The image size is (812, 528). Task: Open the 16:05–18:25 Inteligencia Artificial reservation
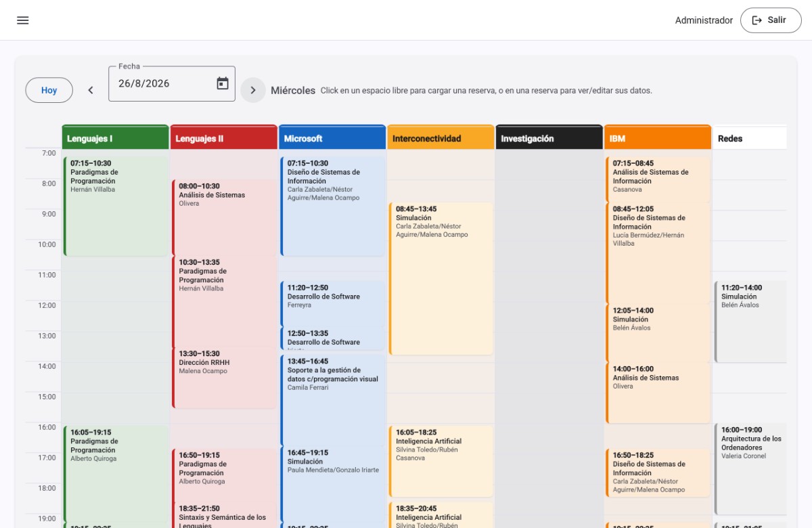coord(441,461)
